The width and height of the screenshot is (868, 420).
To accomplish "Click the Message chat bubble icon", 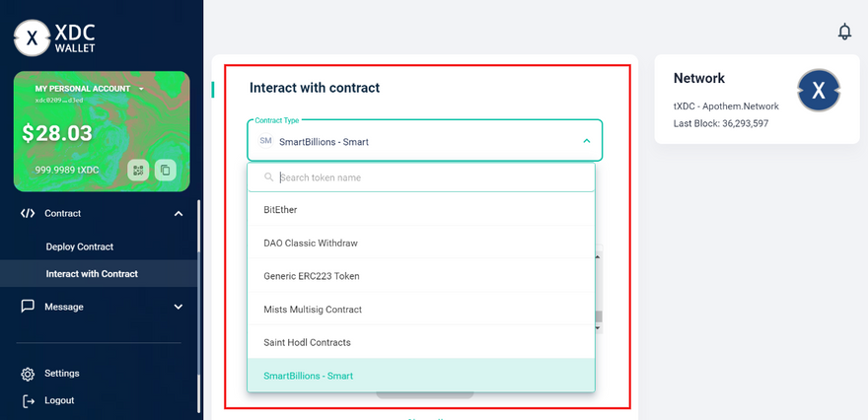I will coord(28,307).
